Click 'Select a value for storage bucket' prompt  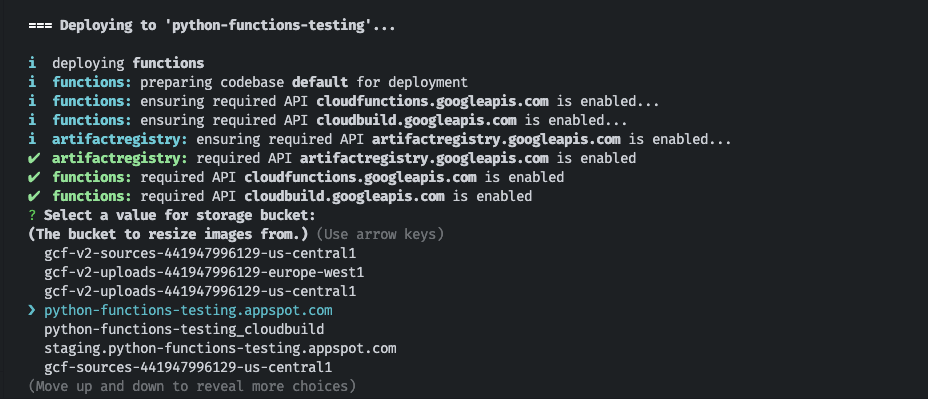pos(180,215)
